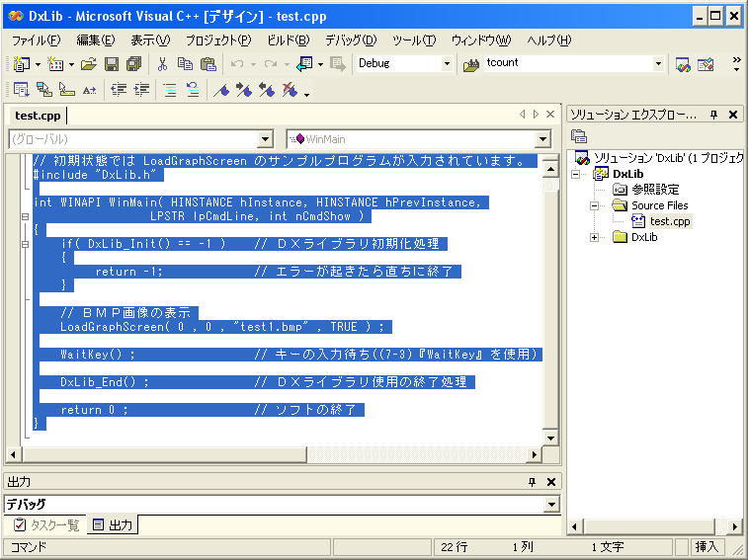Toggle a bookmark flag icon

(x=221, y=90)
